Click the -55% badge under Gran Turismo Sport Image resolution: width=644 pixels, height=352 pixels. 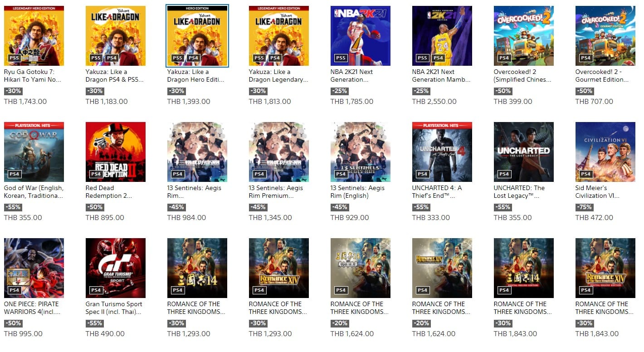point(94,323)
